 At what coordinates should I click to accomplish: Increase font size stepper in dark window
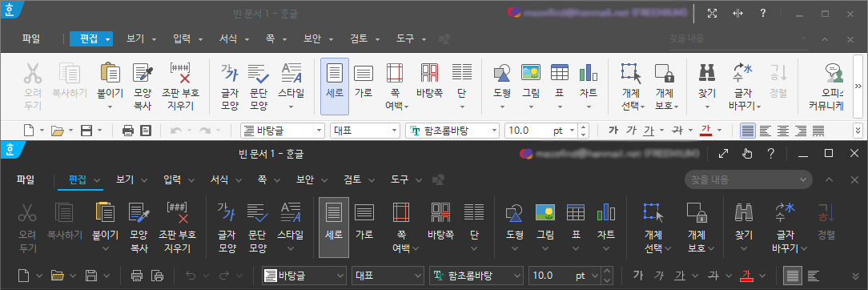[x=608, y=272]
